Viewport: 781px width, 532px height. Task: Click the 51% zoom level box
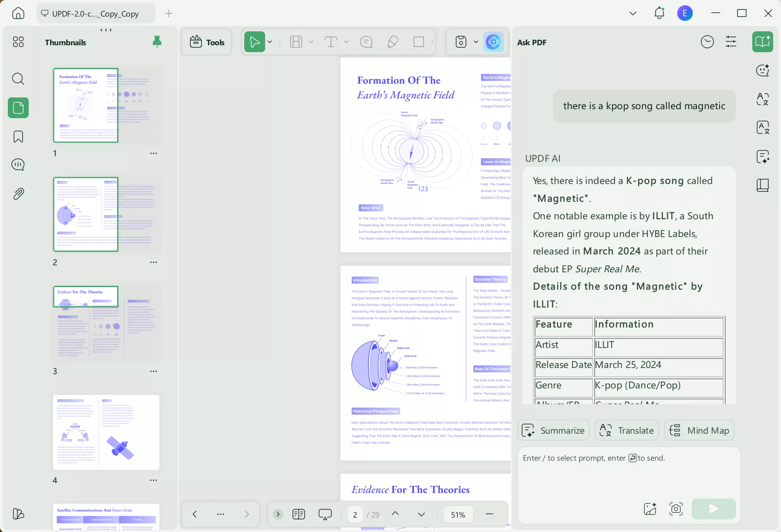pyautogui.click(x=458, y=515)
